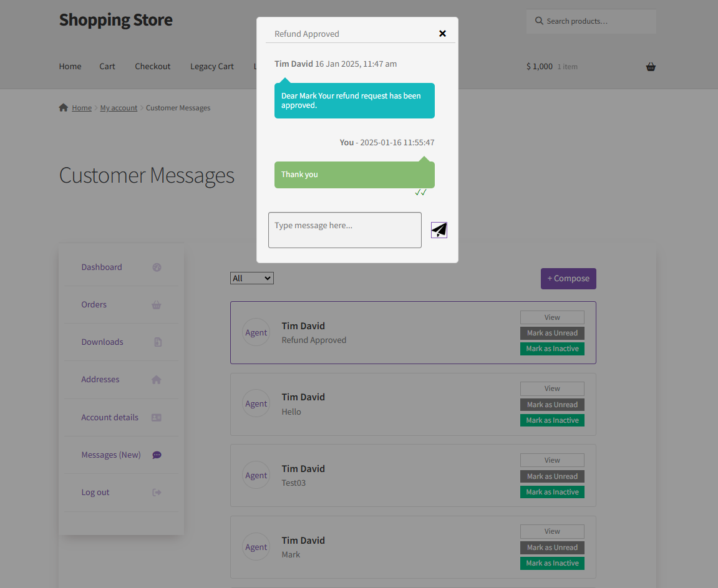
Task: View the Mark message
Action: [552, 531]
